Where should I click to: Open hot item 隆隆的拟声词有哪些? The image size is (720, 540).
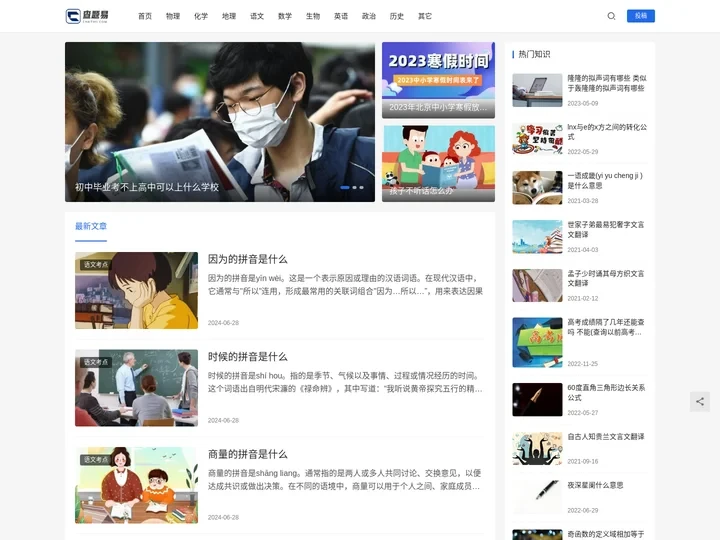coord(607,83)
